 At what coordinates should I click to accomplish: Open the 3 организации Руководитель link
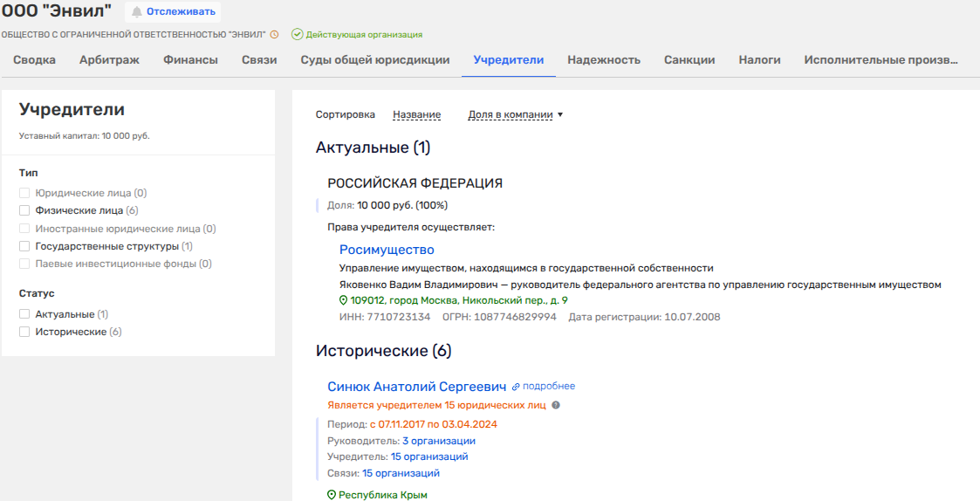pos(439,441)
